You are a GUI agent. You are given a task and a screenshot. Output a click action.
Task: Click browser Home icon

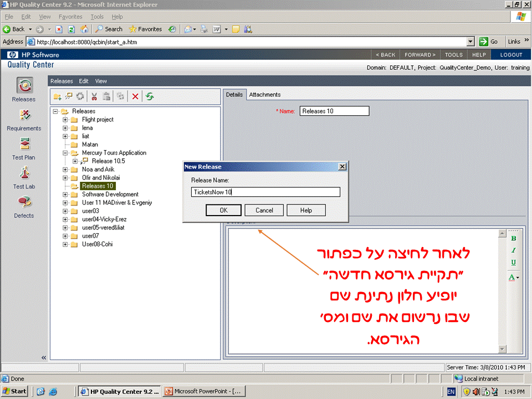[x=84, y=29]
